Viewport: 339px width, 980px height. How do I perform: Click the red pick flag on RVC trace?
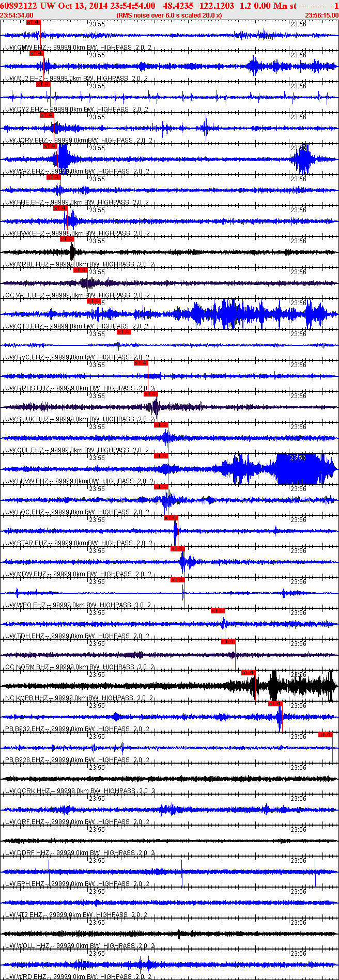[124, 332]
